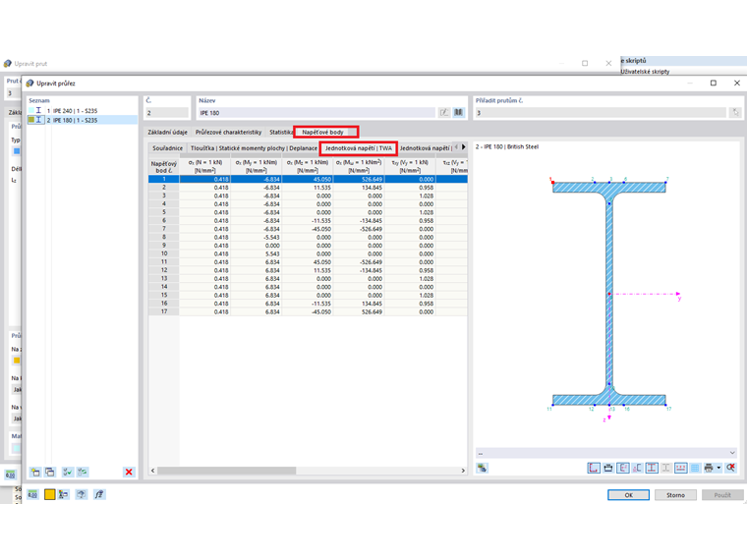Open the printer options dropdown arrow
The height and width of the screenshot is (560, 747).
pos(718,468)
